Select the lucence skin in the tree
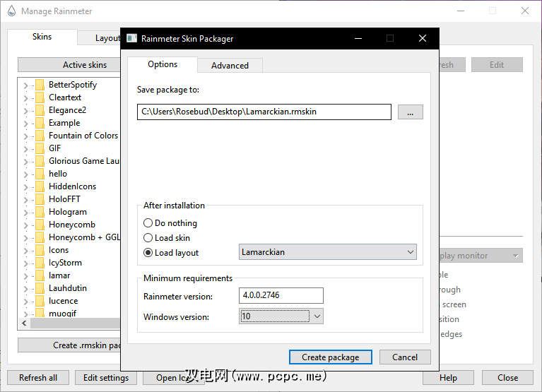Screen dimensions: 542x392 pos(64,301)
